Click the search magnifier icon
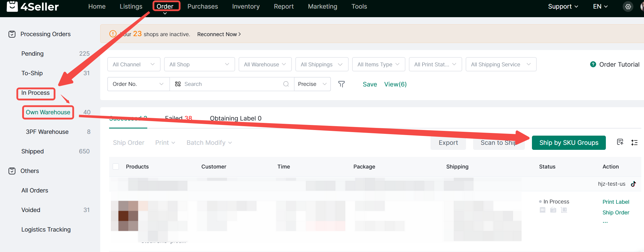644x252 pixels. tap(286, 84)
